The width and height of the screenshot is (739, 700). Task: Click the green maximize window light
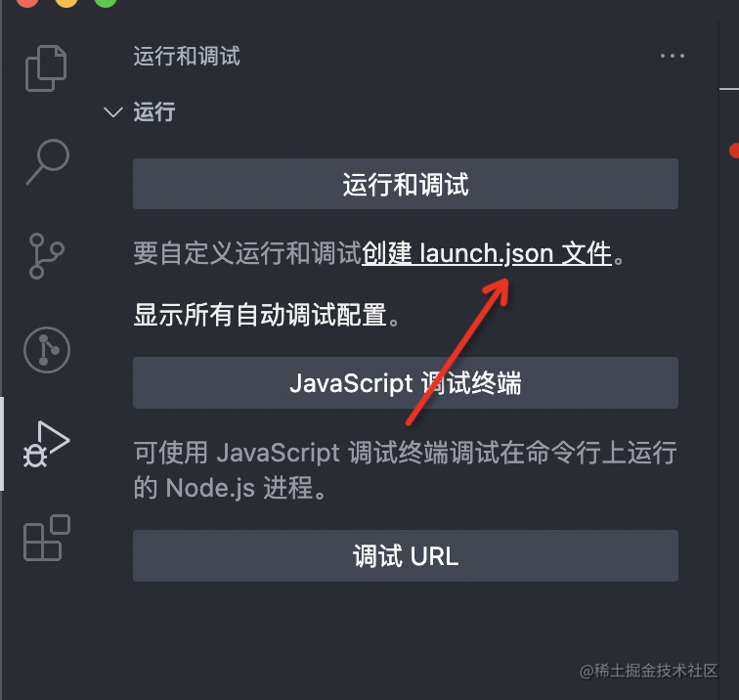(x=106, y=2)
